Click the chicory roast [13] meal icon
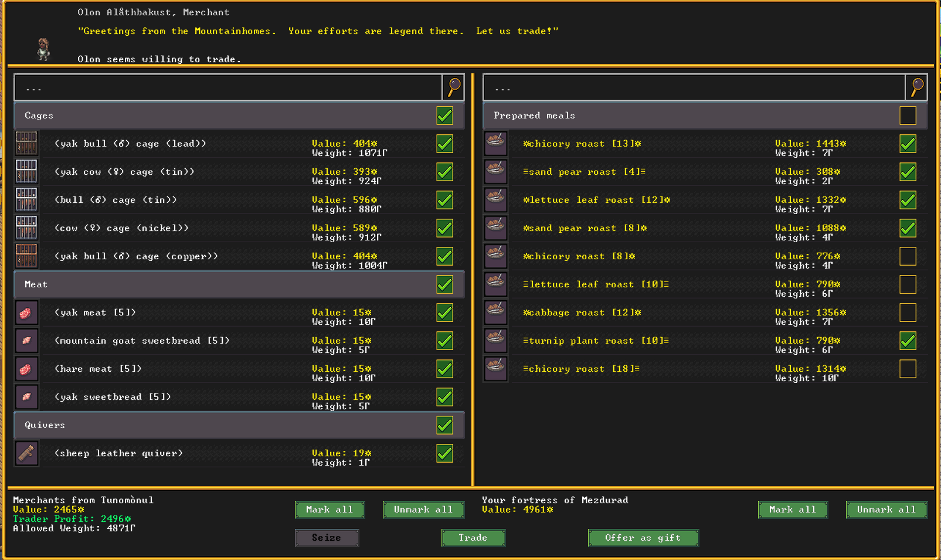941x560 pixels. click(x=495, y=144)
